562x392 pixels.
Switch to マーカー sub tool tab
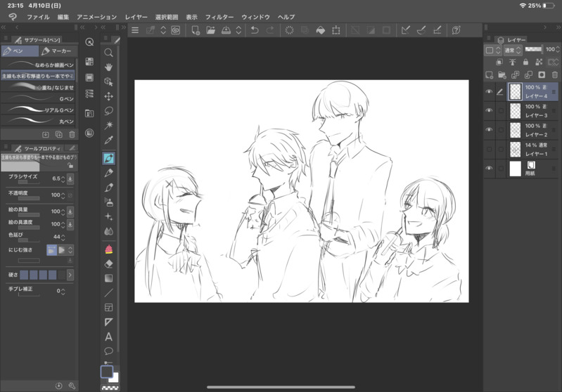pos(58,51)
